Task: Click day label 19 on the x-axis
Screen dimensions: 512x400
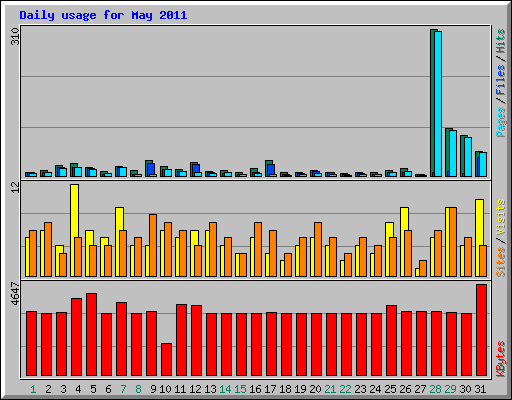Action: (300, 389)
